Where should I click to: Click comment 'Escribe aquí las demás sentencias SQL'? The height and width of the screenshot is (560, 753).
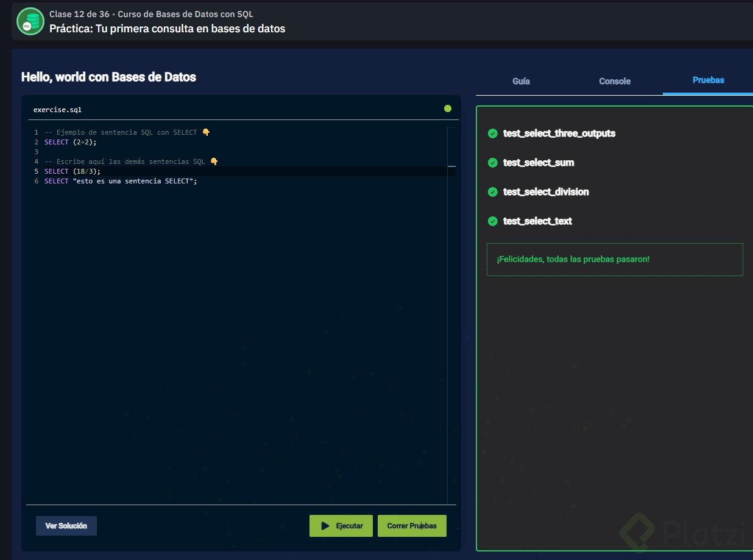pos(131,161)
